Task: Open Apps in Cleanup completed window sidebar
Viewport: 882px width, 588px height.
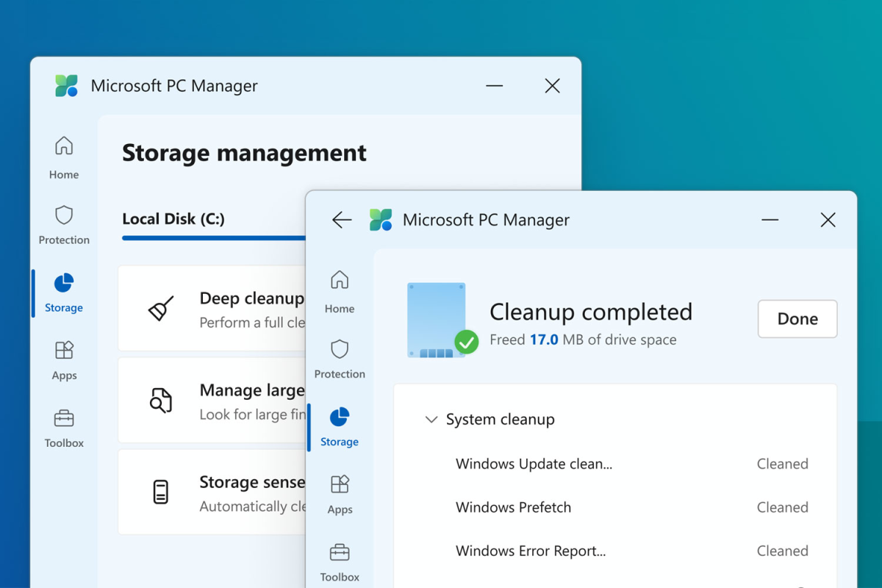Action: tap(340, 485)
